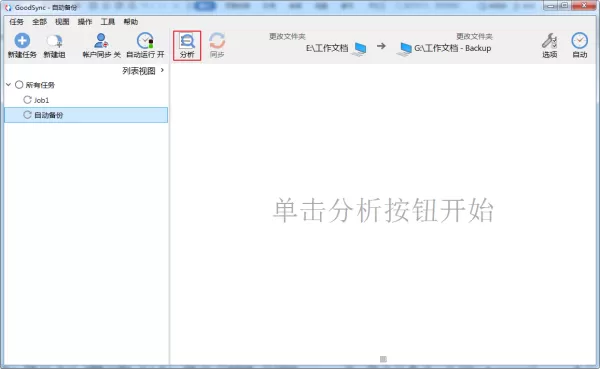Click the Analyze (分析) button

[187, 46]
